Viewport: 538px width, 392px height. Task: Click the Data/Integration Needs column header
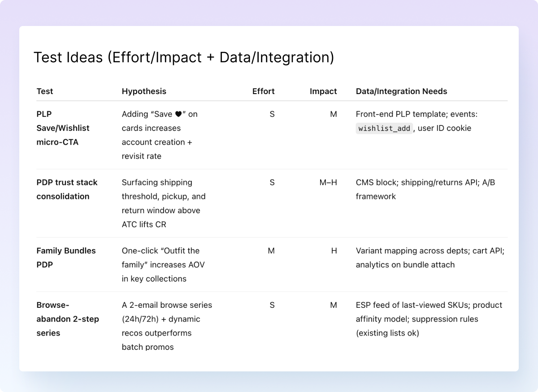coord(401,91)
